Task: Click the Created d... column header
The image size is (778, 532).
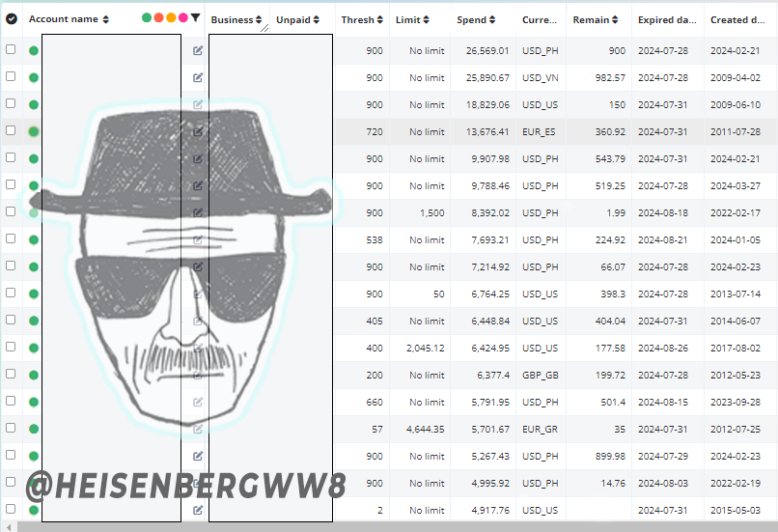Action: pos(737,20)
